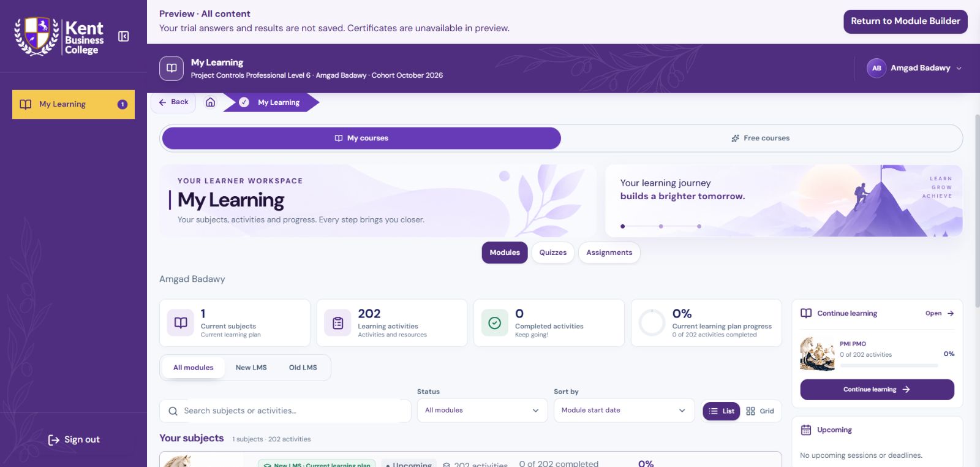Viewport: 980px width, 467px height.
Task: Click the Open arrow in Continue learning
Action: pos(951,313)
